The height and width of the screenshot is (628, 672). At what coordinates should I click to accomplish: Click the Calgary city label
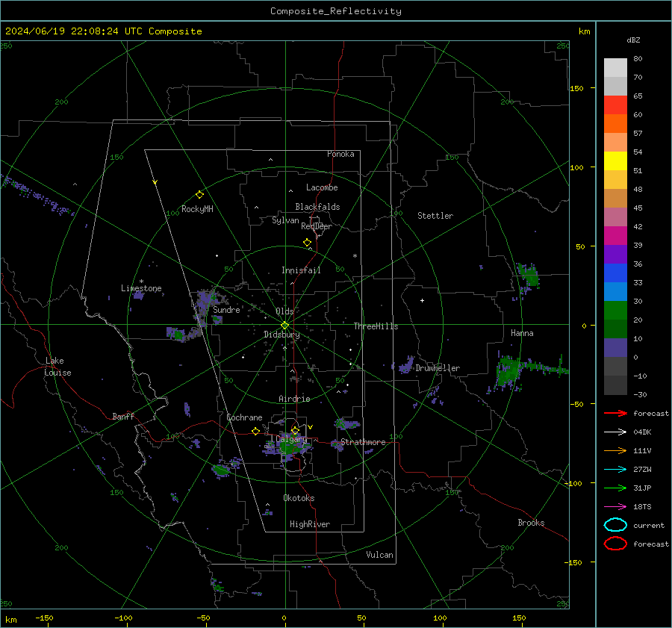[291, 439]
